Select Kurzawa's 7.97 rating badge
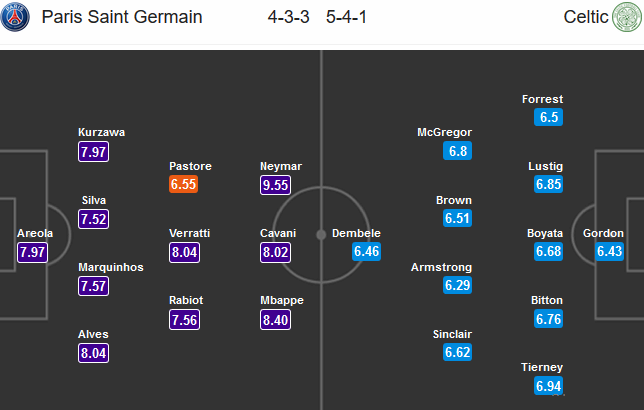This screenshot has width=644, height=410. click(x=93, y=152)
